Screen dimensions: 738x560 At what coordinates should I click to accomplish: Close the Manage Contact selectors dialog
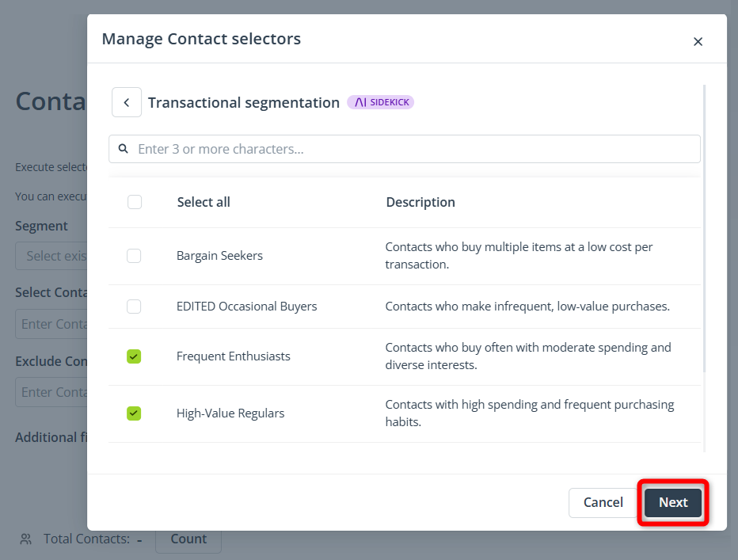[x=698, y=42]
